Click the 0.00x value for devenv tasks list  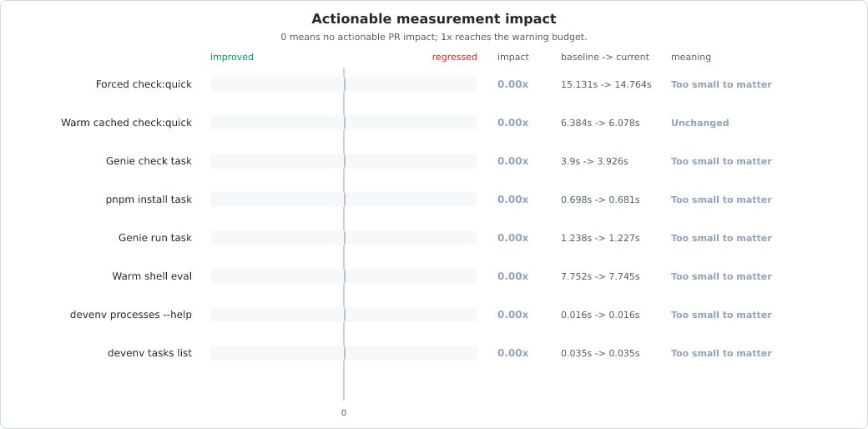pyautogui.click(x=513, y=353)
